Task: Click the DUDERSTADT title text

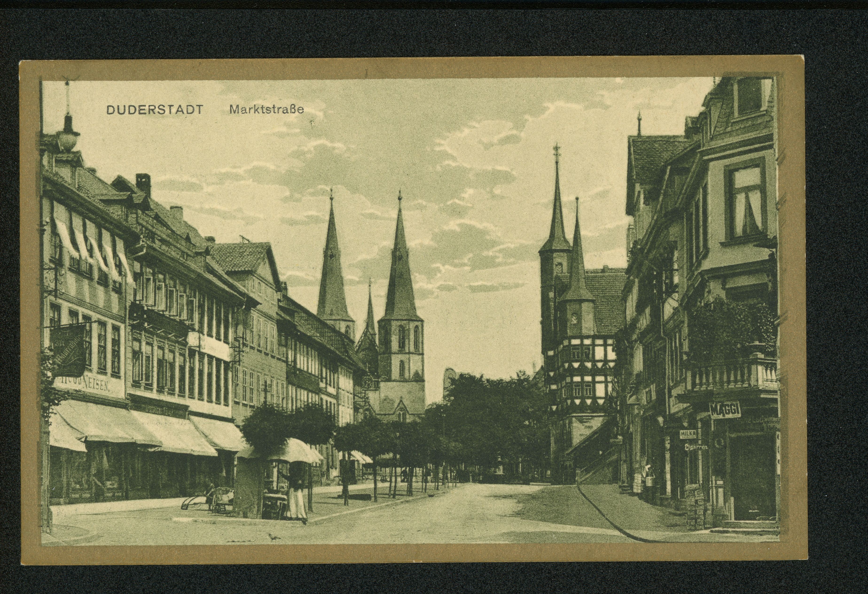Action: [x=155, y=110]
